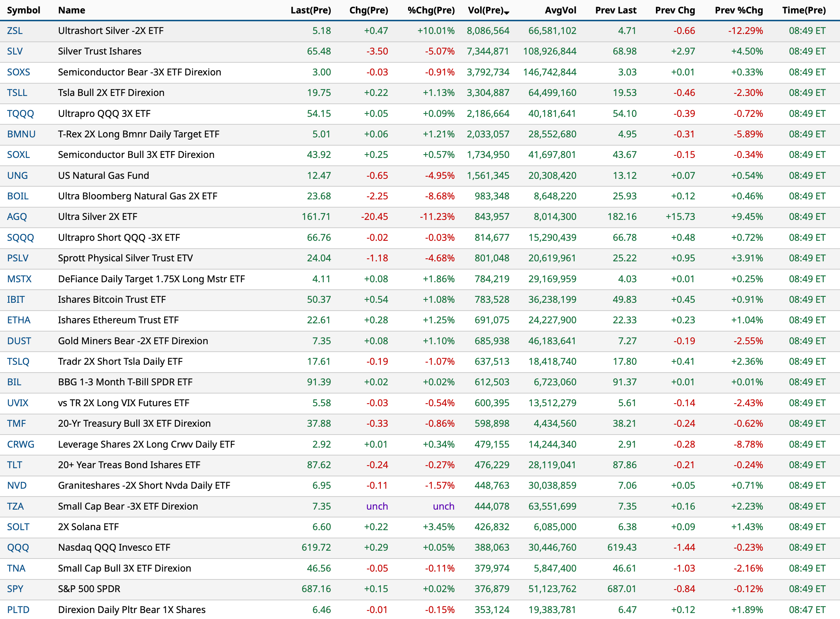Click the Time(Pre) column header

click(804, 10)
